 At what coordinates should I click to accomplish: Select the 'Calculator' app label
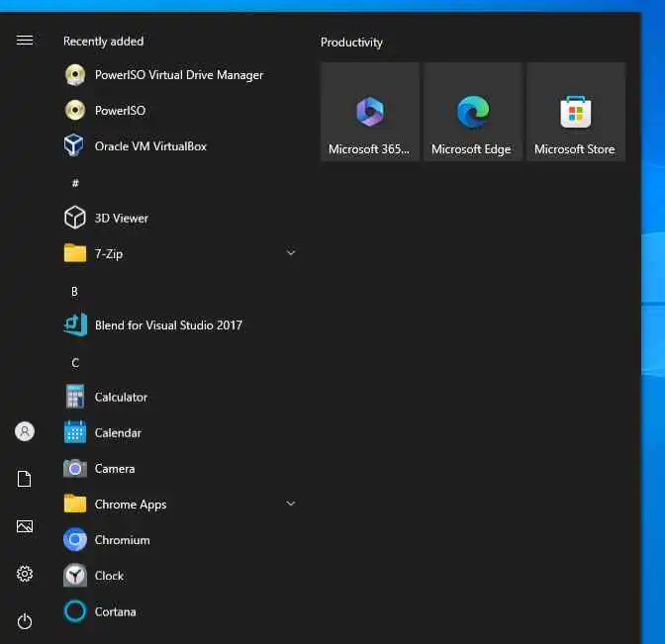[x=121, y=398]
